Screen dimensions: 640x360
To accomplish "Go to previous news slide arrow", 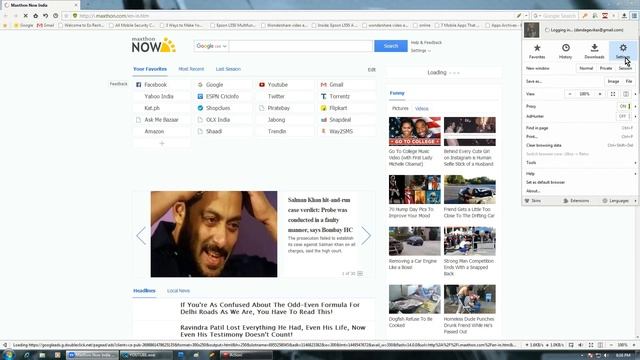I will 141,236.
